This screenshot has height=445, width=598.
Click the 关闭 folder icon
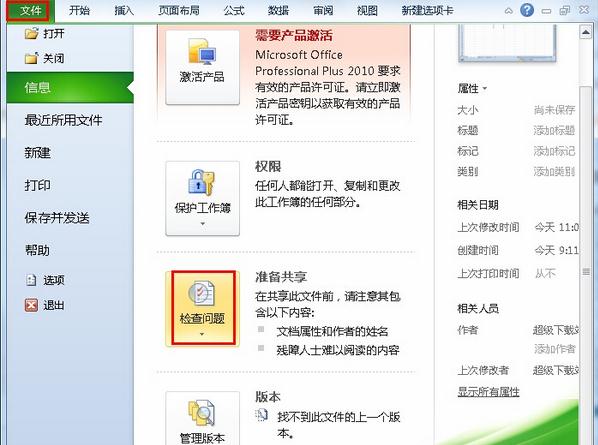pyautogui.click(x=32, y=58)
